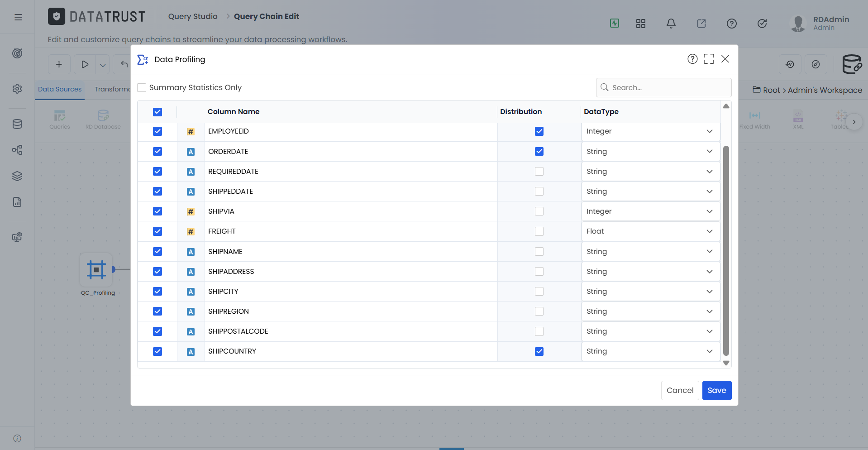Open SHIPVIA datatype dropdown
Image resolution: width=868 pixels, height=450 pixels.
tap(650, 211)
